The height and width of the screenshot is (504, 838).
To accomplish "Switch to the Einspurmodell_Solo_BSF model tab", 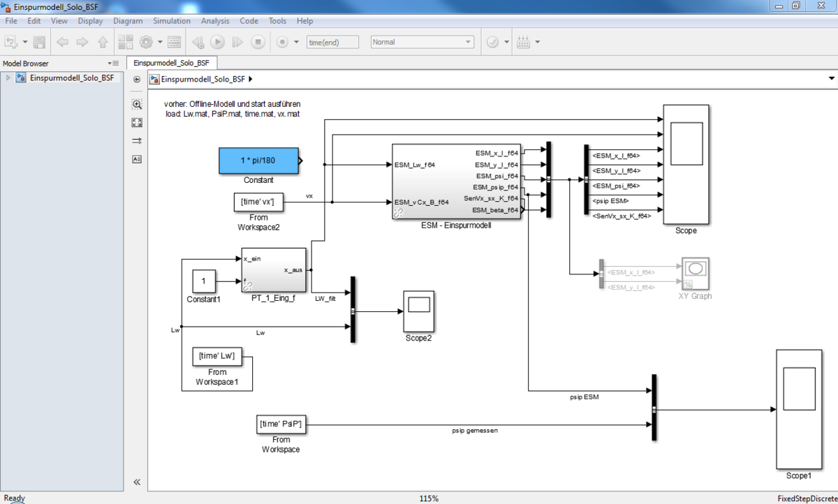I will click(x=171, y=63).
